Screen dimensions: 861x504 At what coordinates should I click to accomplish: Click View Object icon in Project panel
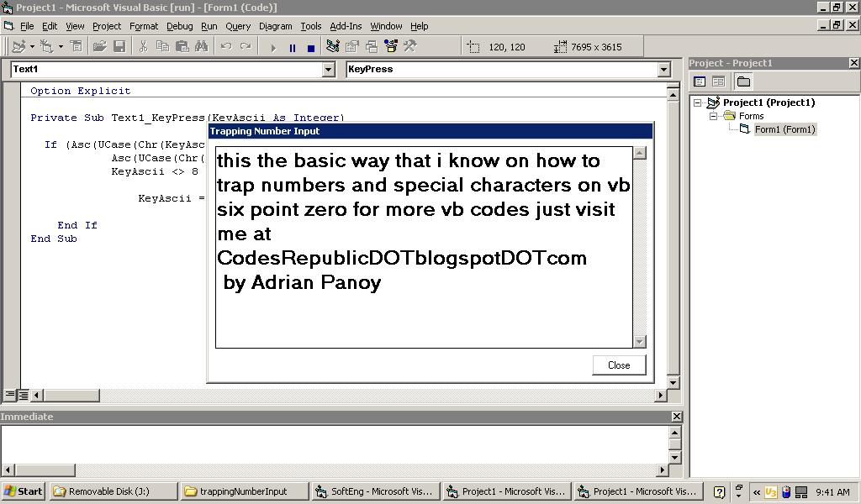point(718,81)
